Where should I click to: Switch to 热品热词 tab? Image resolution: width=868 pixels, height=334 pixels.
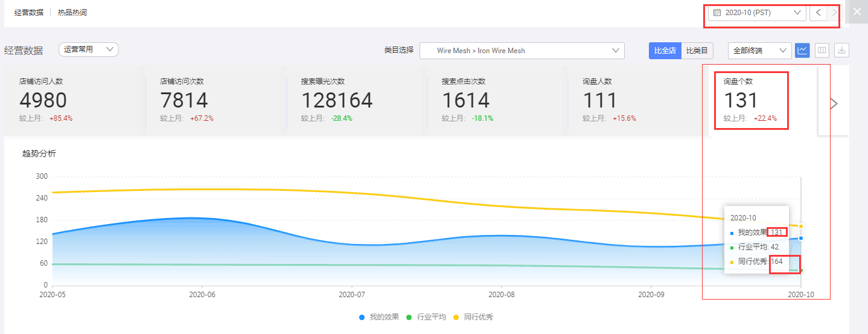pos(72,12)
